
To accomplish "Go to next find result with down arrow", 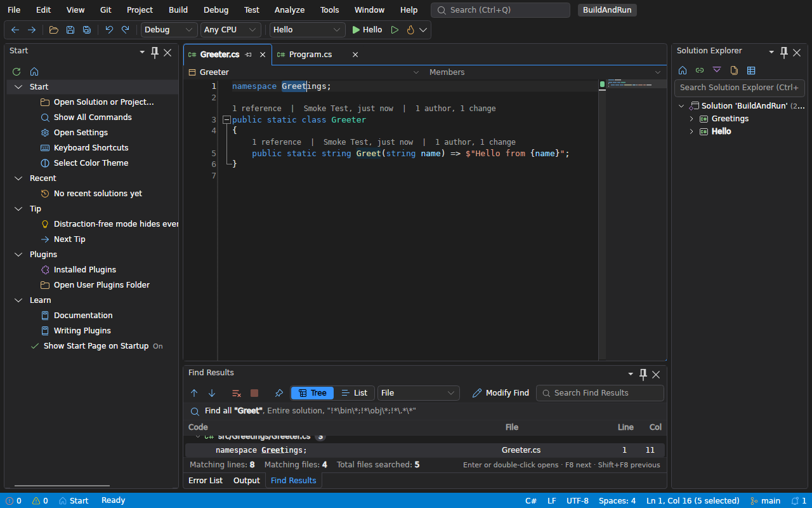I will [212, 393].
